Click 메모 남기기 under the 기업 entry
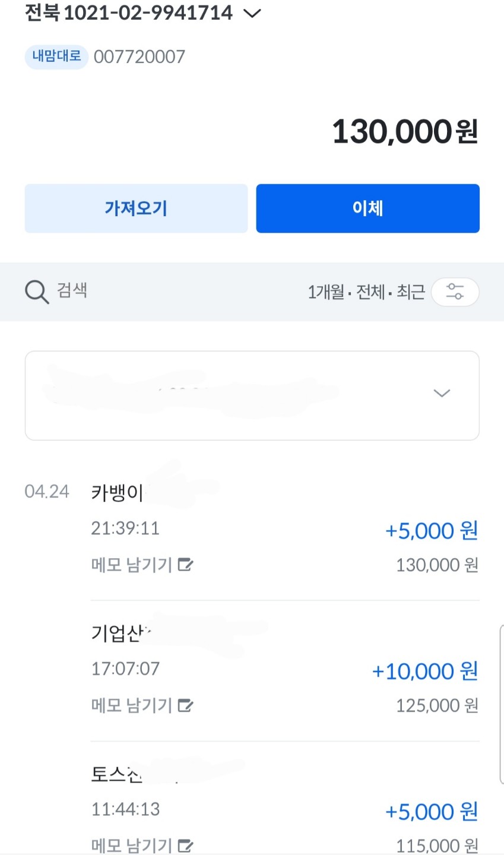 coord(131,705)
